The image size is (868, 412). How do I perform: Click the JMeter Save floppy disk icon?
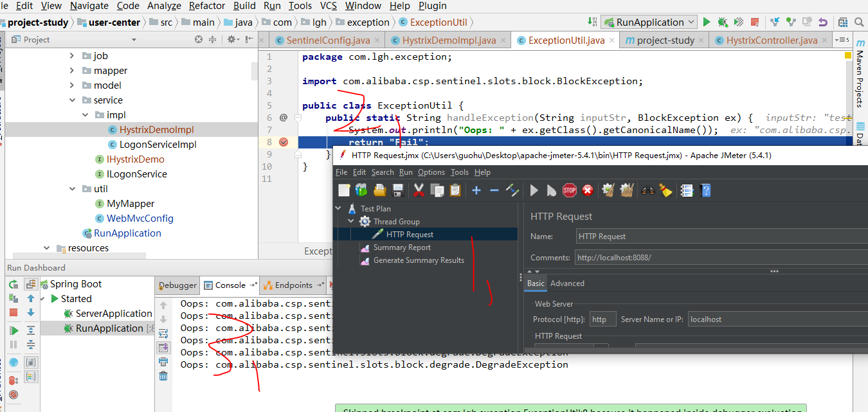[x=397, y=190]
